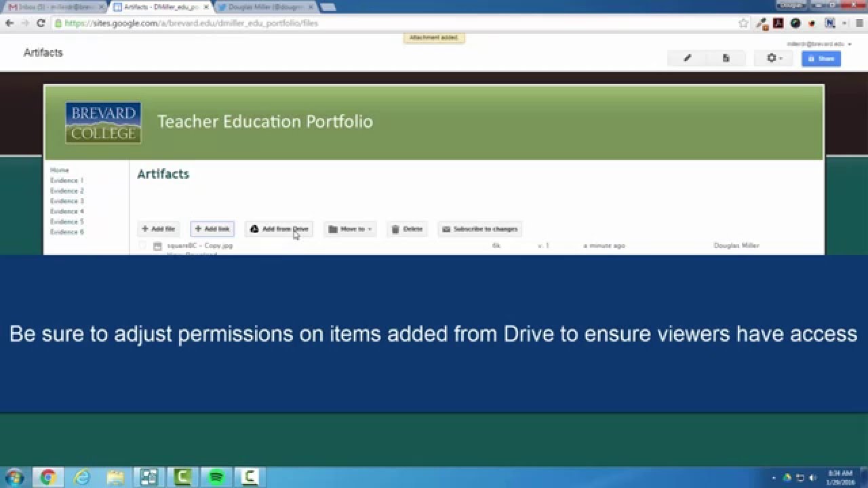868x488 pixels.
Task: Switch to the Artifacts browser tab
Action: coord(161,7)
